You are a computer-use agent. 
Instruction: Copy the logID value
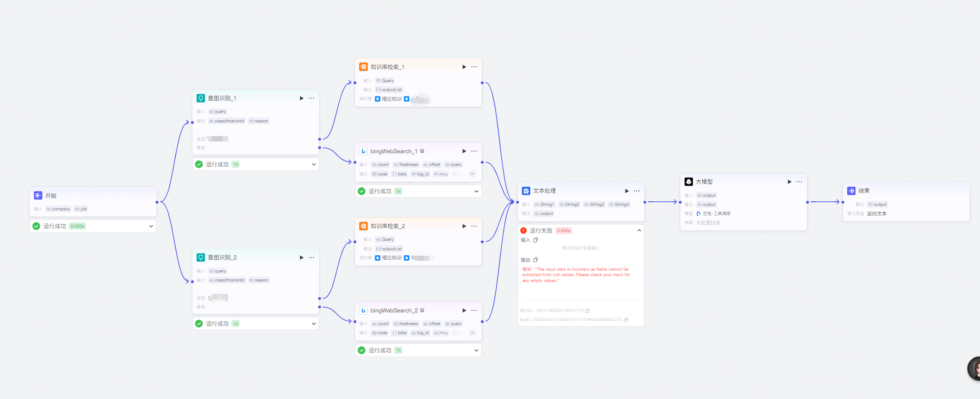pos(626,320)
